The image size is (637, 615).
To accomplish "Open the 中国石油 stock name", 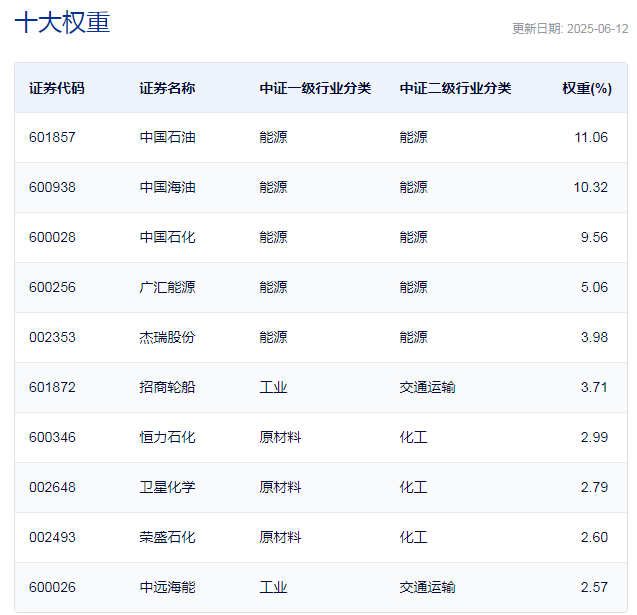I will [167, 137].
